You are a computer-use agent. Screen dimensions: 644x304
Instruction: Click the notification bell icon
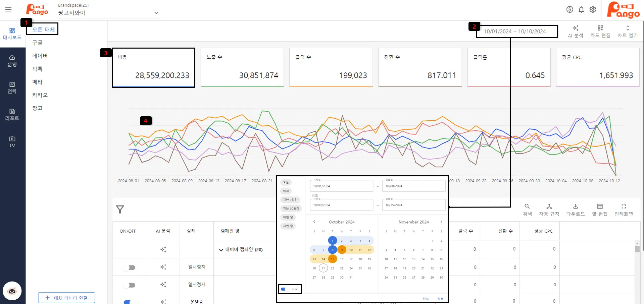[x=581, y=9]
